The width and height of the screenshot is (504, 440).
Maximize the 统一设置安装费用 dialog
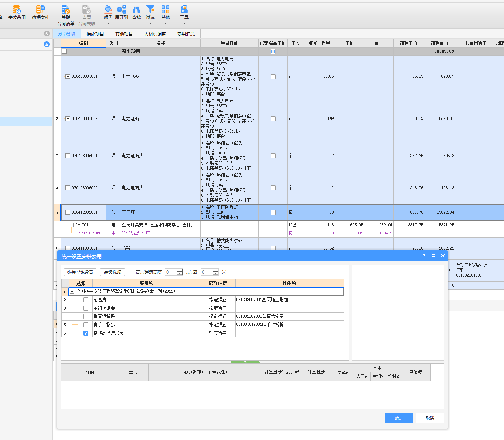433,256
